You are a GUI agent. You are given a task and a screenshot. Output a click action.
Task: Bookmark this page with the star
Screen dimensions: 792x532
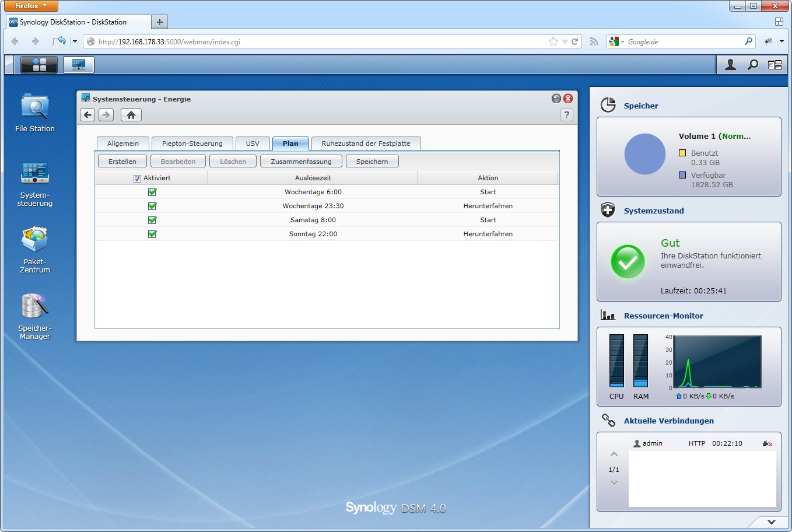pos(553,41)
